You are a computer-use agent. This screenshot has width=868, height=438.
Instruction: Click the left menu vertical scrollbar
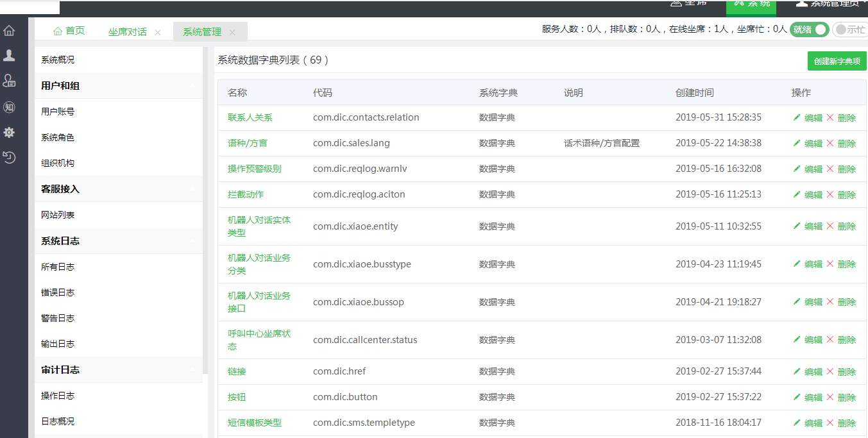(x=205, y=212)
